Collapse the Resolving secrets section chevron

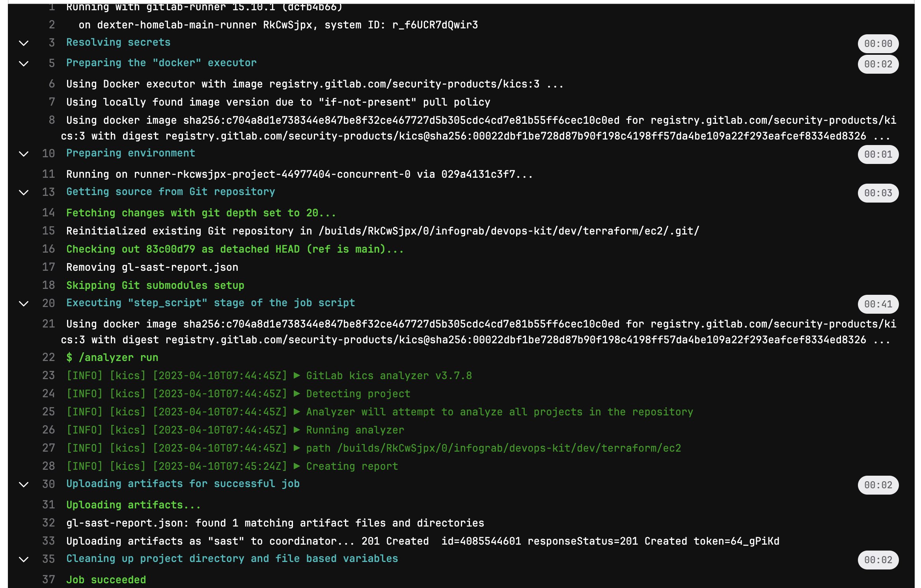tap(24, 43)
